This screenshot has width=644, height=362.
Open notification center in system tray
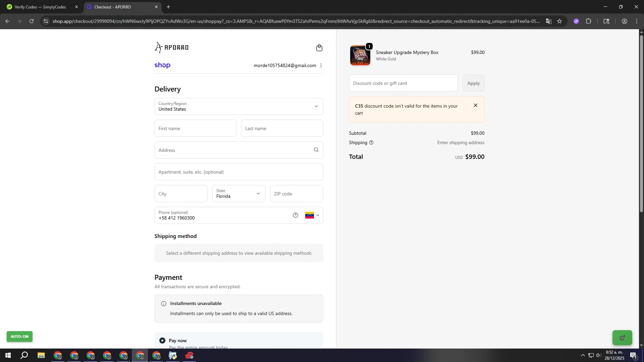click(634, 356)
